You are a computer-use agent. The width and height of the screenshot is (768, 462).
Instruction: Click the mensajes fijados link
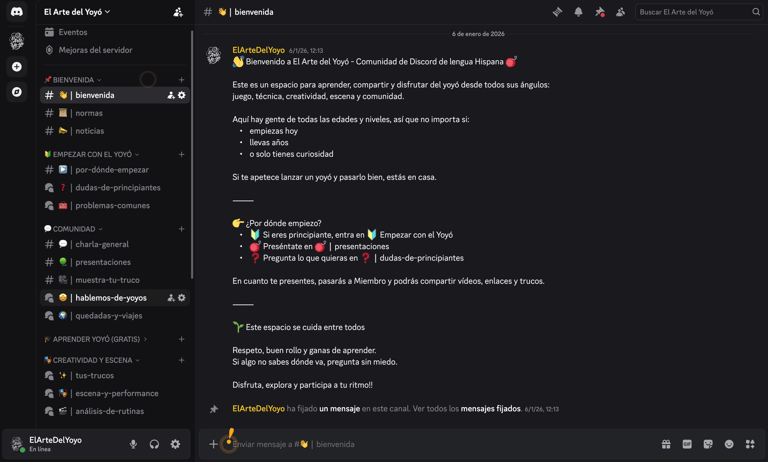tap(490, 409)
